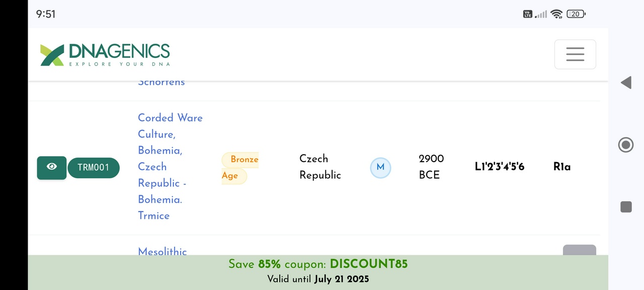Screen dimensions: 644x290
Task: Select the R1a Y-DNA haplogroup
Action: (x=561, y=167)
